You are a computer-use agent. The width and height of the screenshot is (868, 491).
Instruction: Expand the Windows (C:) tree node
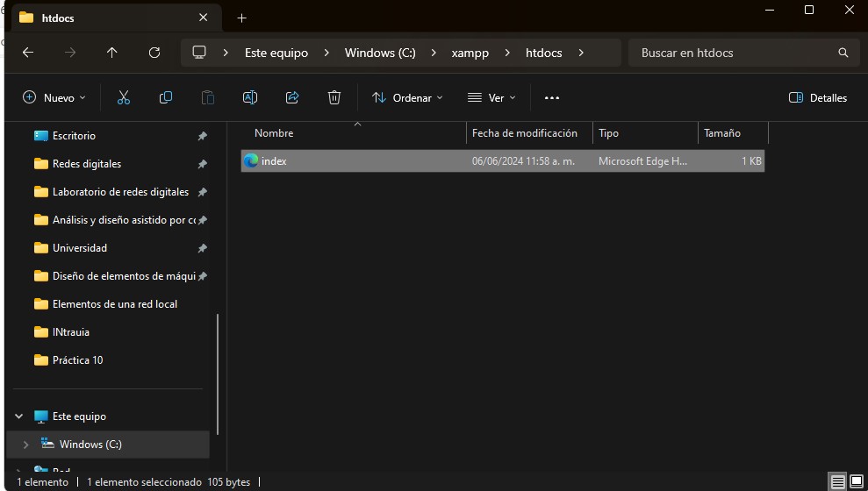click(x=25, y=445)
